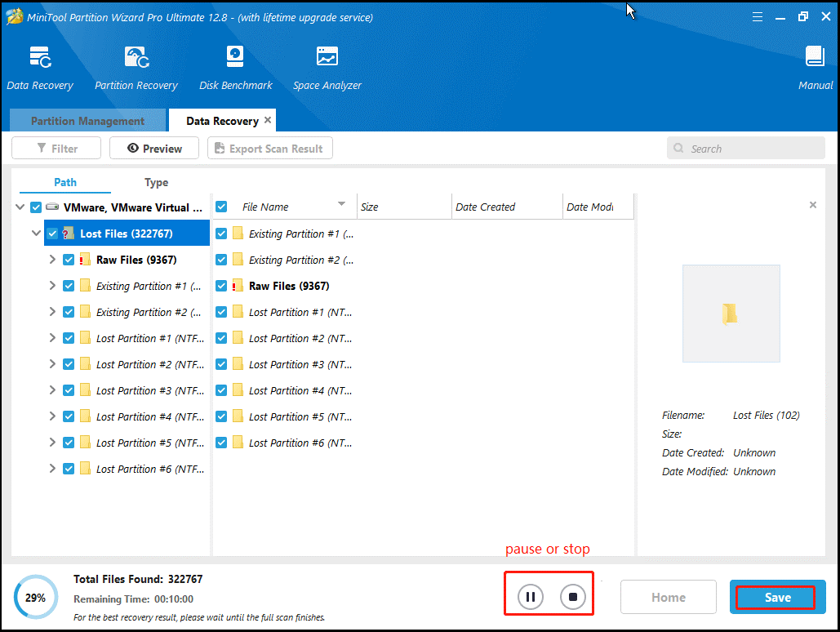The height and width of the screenshot is (632, 840).
Task: Close the Data Recovery tab
Action: 268,120
